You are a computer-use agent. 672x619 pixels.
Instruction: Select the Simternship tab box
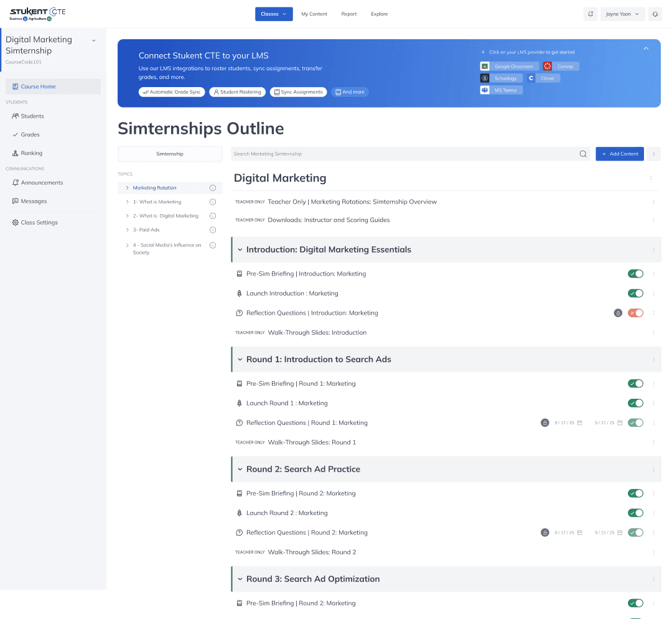point(170,154)
